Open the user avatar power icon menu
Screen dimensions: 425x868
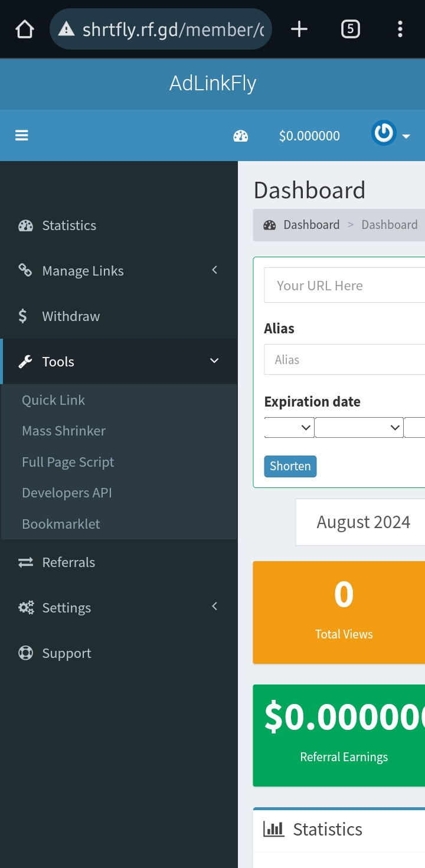(x=384, y=133)
